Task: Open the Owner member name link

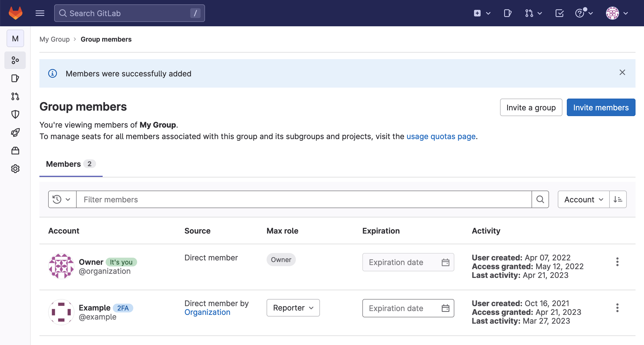Action: click(91, 262)
